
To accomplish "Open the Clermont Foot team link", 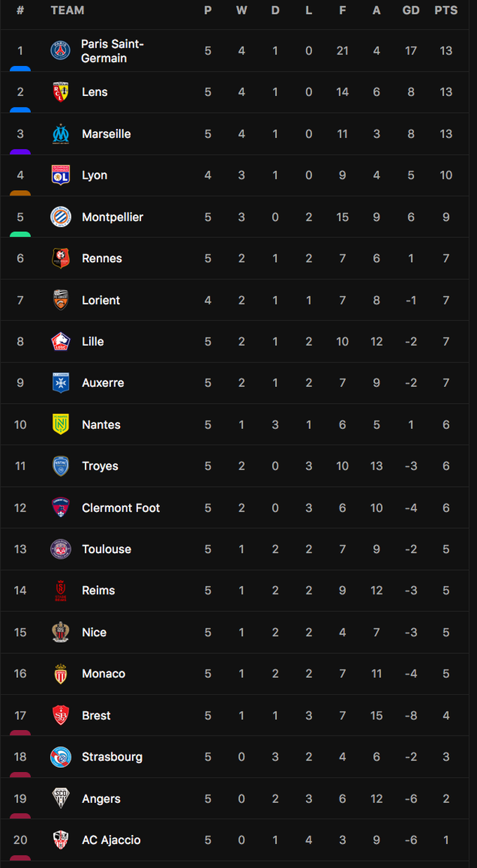I will 121,508.
